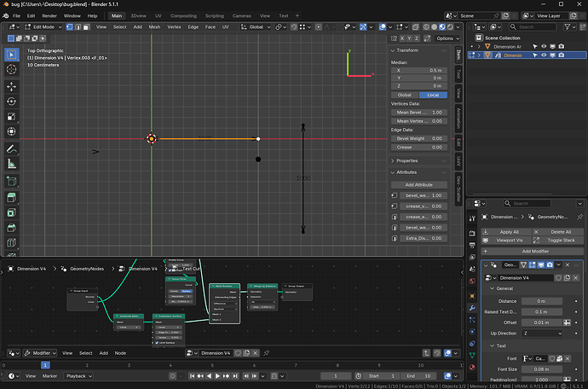Expand Dimension Ar in outliner

coord(479,47)
